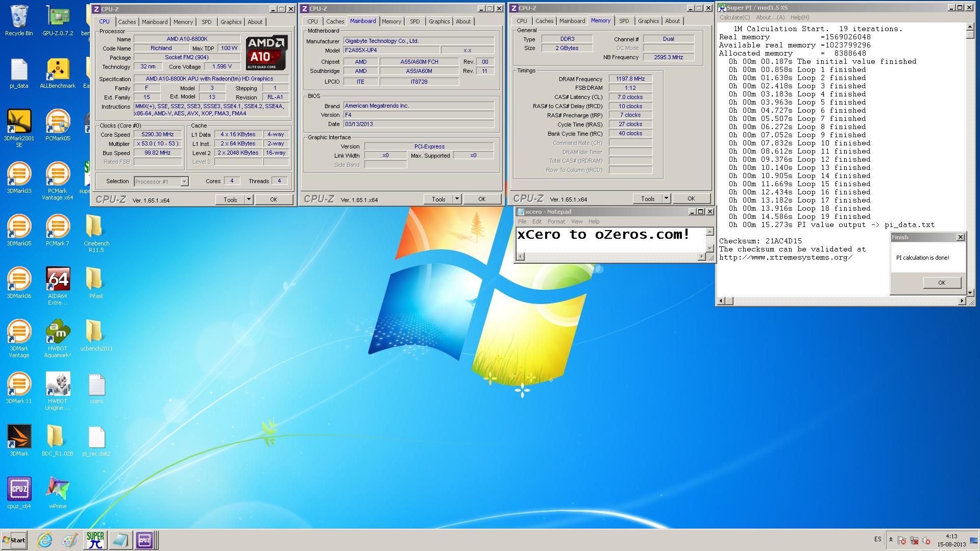Viewport: 980px width, 551px height.
Task: Launch 3DMark2001 SE shortcut
Action: click(x=19, y=128)
